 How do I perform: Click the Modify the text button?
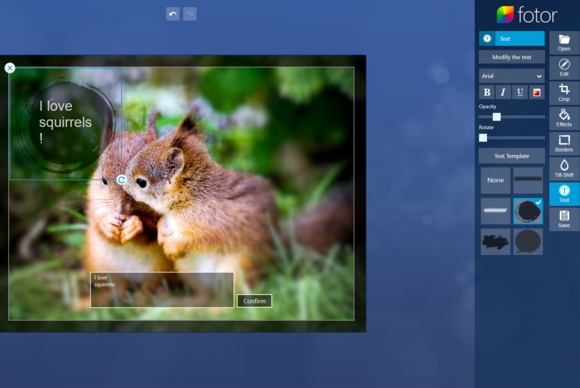(x=512, y=57)
